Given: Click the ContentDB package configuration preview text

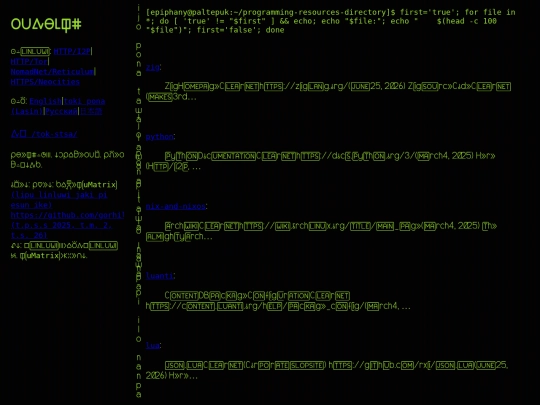Looking at the screenshot, I should point(278,301).
